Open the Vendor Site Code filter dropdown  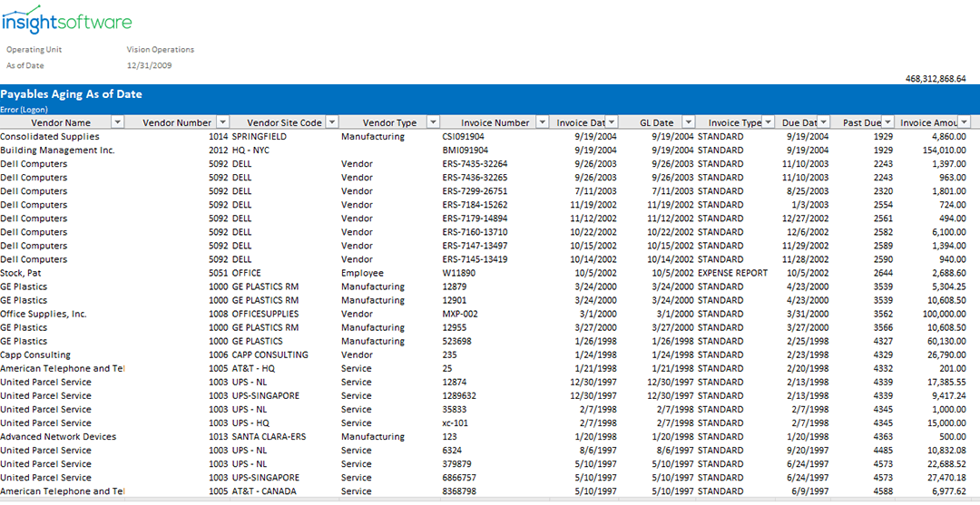tap(332, 122)
